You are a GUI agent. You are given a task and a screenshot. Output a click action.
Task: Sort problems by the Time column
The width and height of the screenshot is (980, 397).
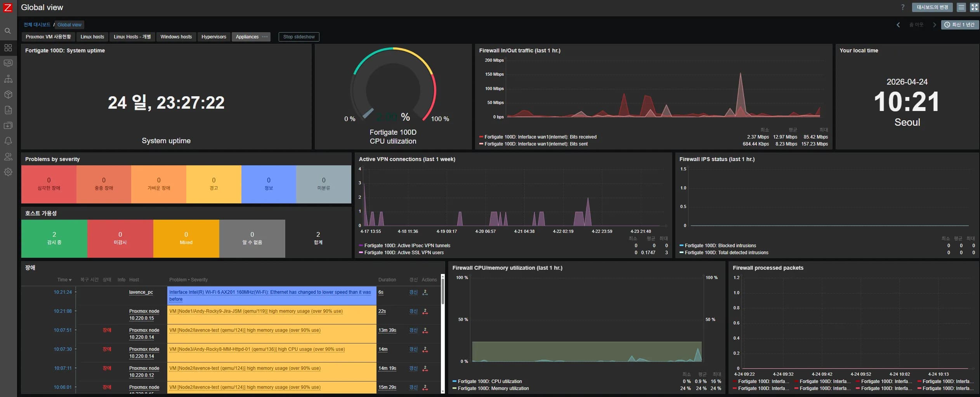pos(64,280)
